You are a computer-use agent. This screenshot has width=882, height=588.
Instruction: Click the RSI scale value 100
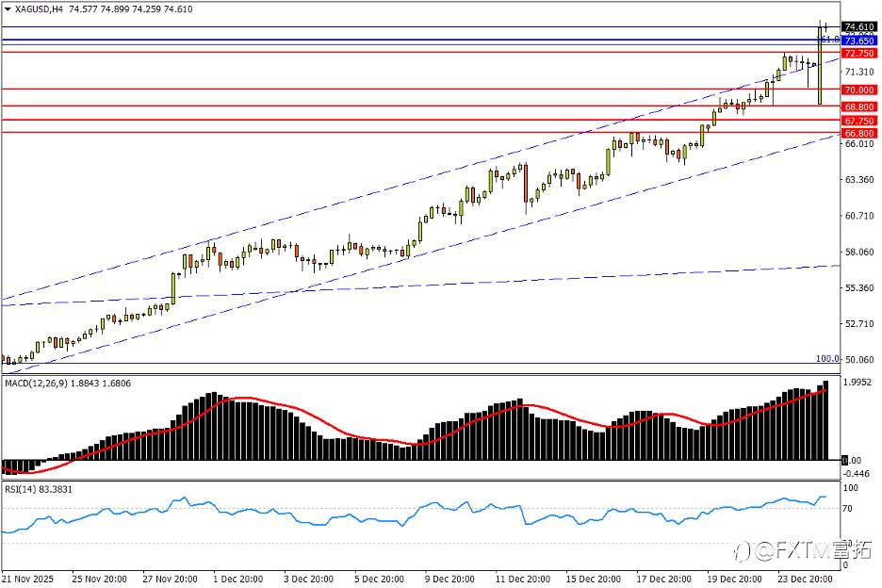pyautogui.click(x=851, y=488)
